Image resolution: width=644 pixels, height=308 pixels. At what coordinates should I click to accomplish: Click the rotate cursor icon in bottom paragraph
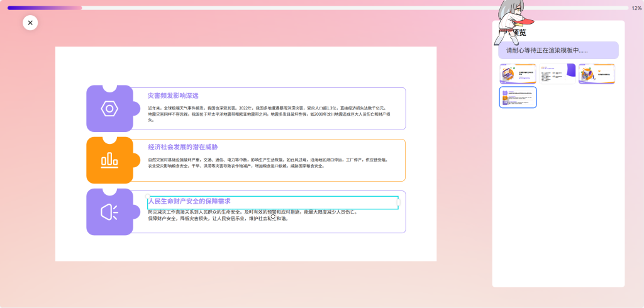[x=273, y=217]
